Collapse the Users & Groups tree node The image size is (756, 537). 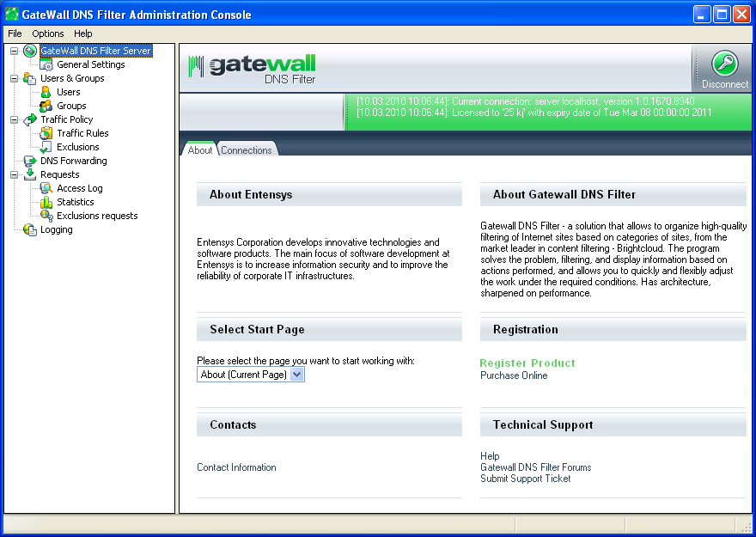point(14,78)
